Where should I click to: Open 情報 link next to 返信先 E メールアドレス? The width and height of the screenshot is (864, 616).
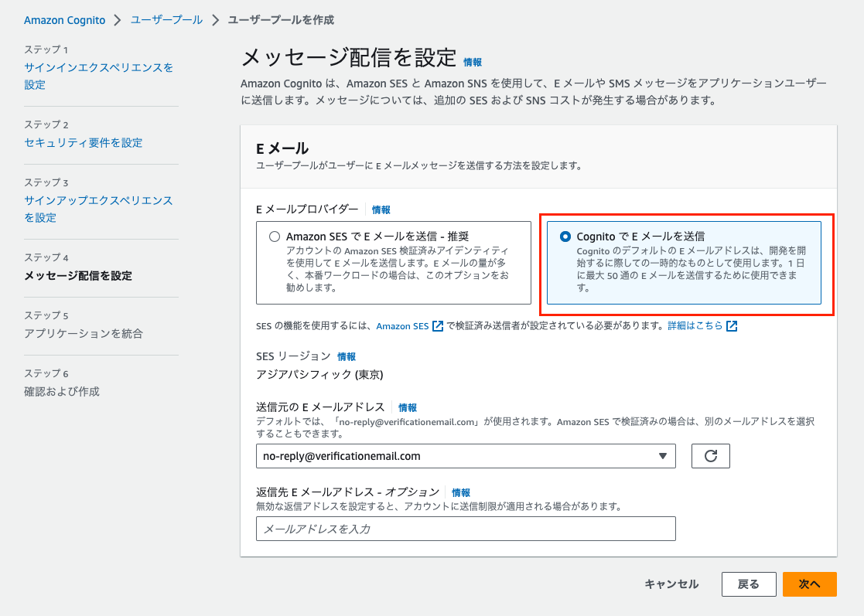pos(461,492)
